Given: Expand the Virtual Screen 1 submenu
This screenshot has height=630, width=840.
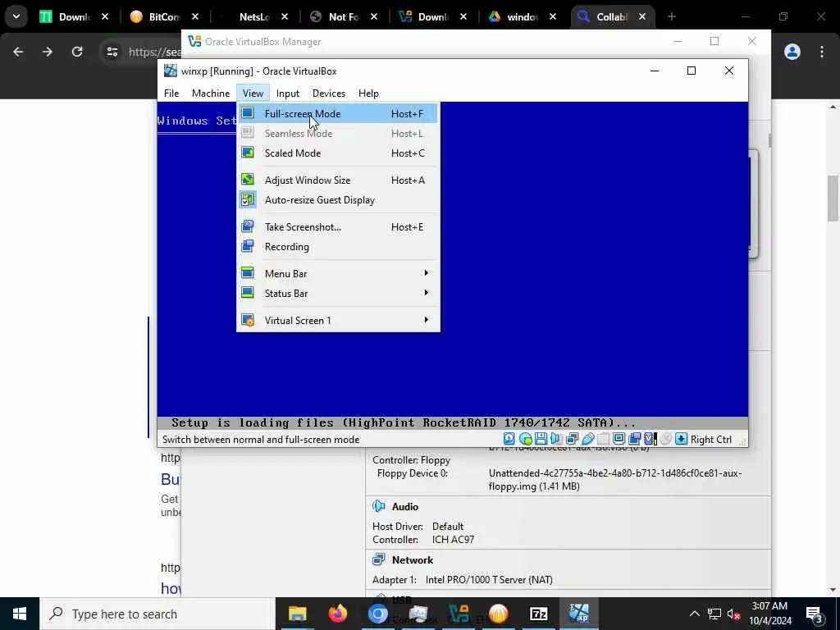Looking at the screenshot, I should (x=338, y=321).
